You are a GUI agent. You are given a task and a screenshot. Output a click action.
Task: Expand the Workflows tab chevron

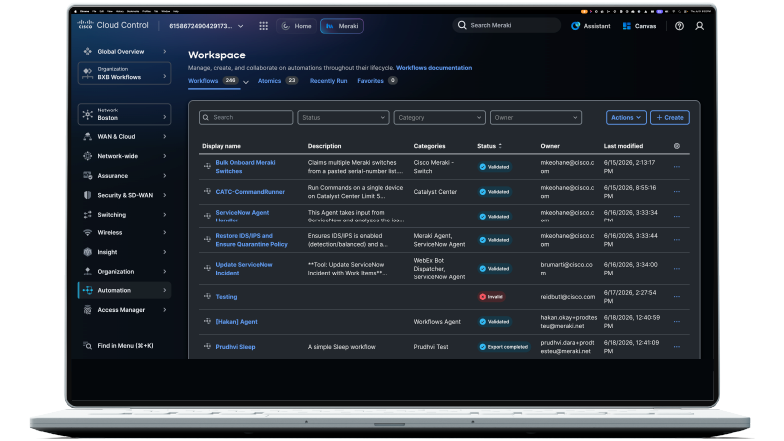tap(246, 82)
